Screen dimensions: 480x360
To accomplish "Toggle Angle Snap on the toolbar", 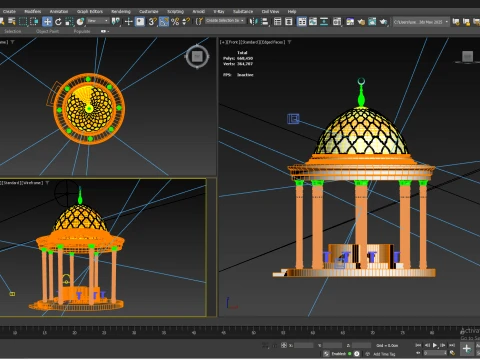I will point(164,22).
